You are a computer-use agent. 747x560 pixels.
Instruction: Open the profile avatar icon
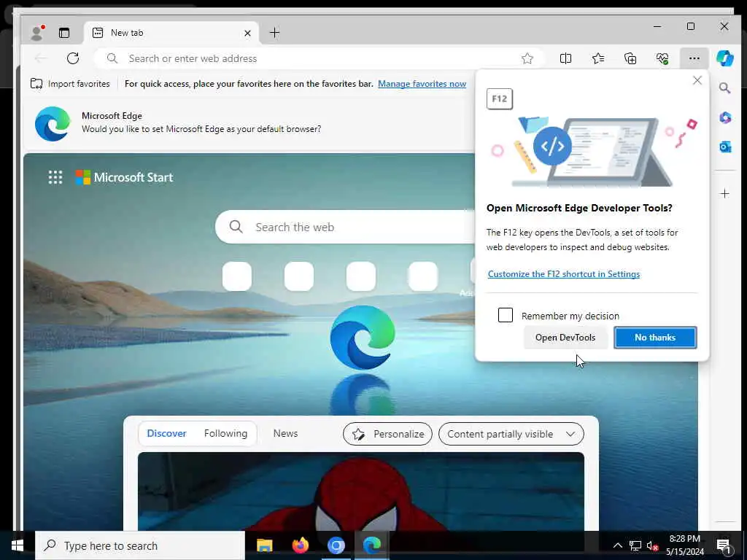[37, 32]
